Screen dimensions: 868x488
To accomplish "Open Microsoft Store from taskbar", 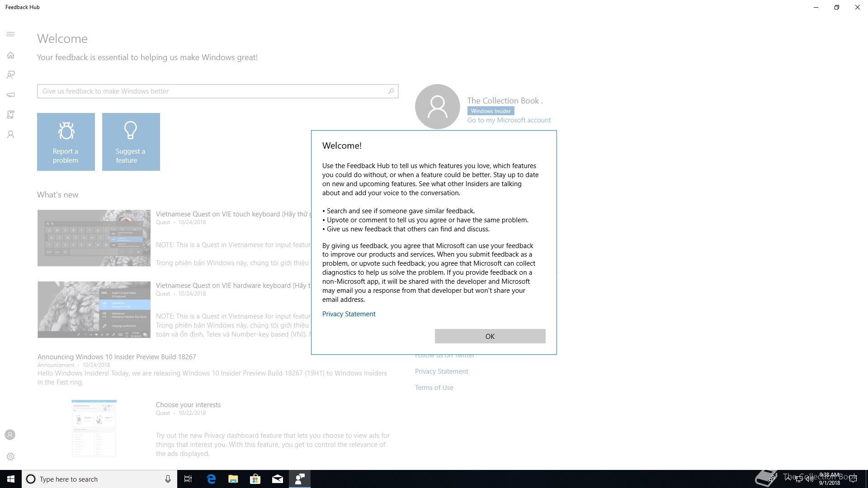I will point(255,479).
